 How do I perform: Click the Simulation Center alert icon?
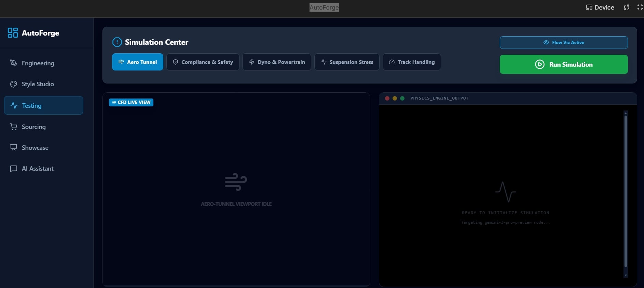pyautogui.click(x=117, y=42)
